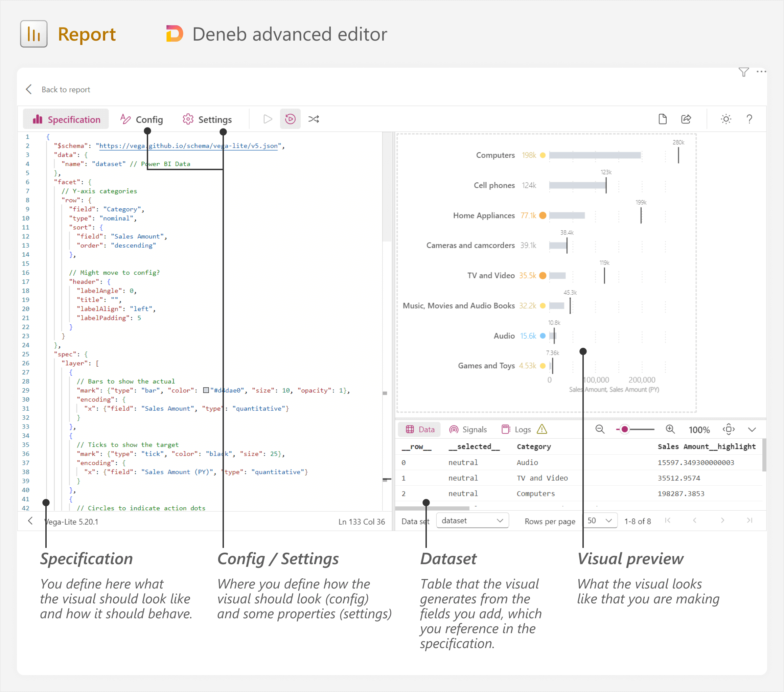Go to next page of data
Viewport: 784px width, 692px height.
[722, 521]
